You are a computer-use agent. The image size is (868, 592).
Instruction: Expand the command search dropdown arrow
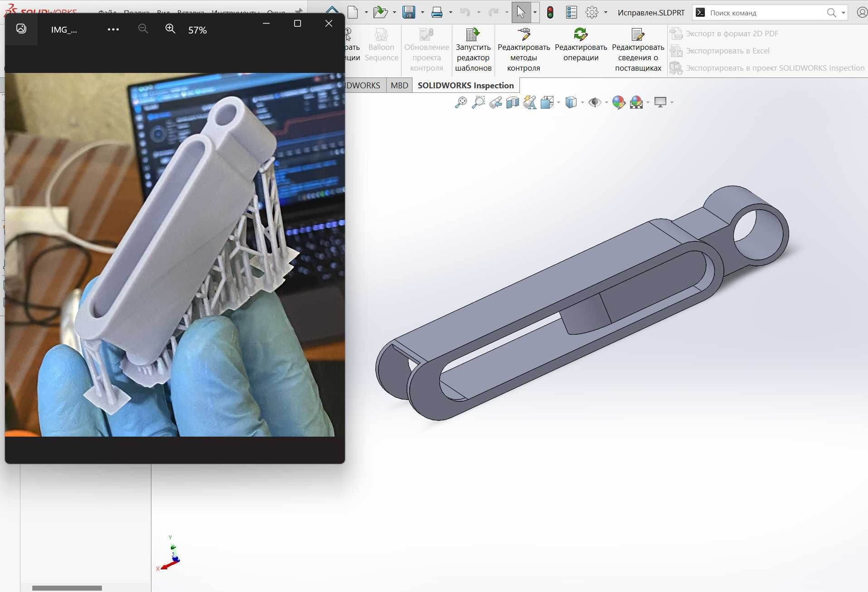(843, 13)
